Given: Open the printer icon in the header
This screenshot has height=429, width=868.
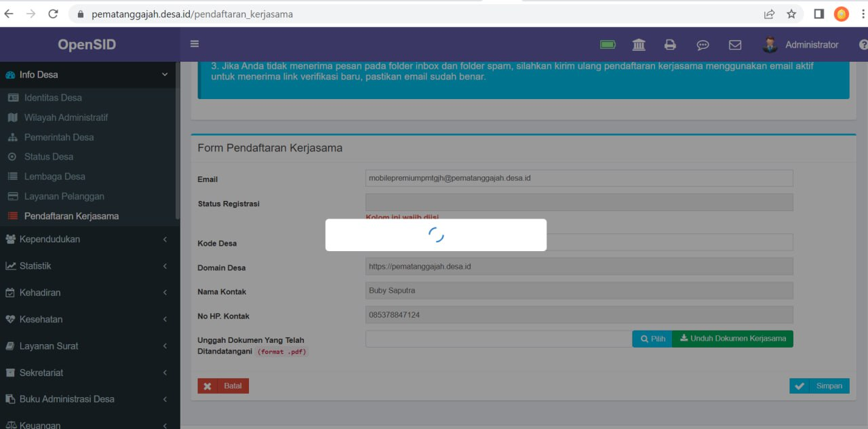Looking at the screenshot, I should coord(670,44).
